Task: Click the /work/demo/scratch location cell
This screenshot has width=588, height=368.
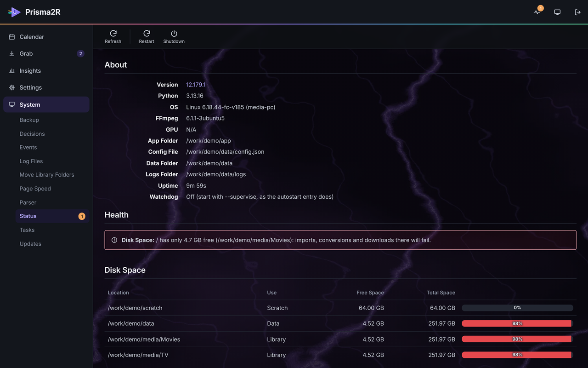Action: 135,308
